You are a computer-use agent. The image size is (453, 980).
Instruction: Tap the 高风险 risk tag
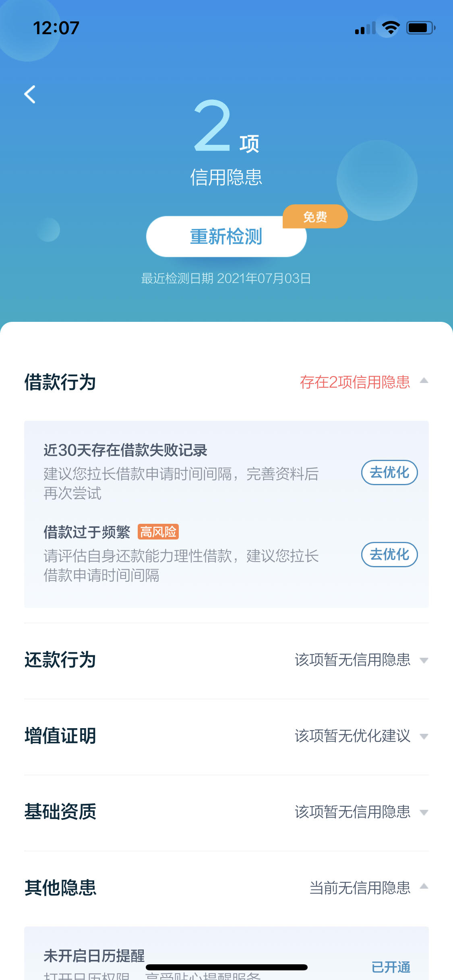[x=158, y=532]
